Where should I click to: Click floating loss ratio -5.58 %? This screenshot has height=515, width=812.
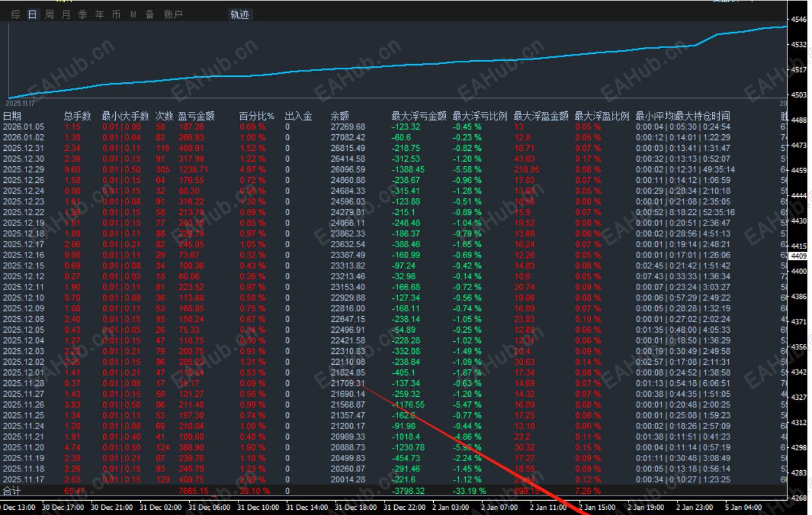[467, 170]
